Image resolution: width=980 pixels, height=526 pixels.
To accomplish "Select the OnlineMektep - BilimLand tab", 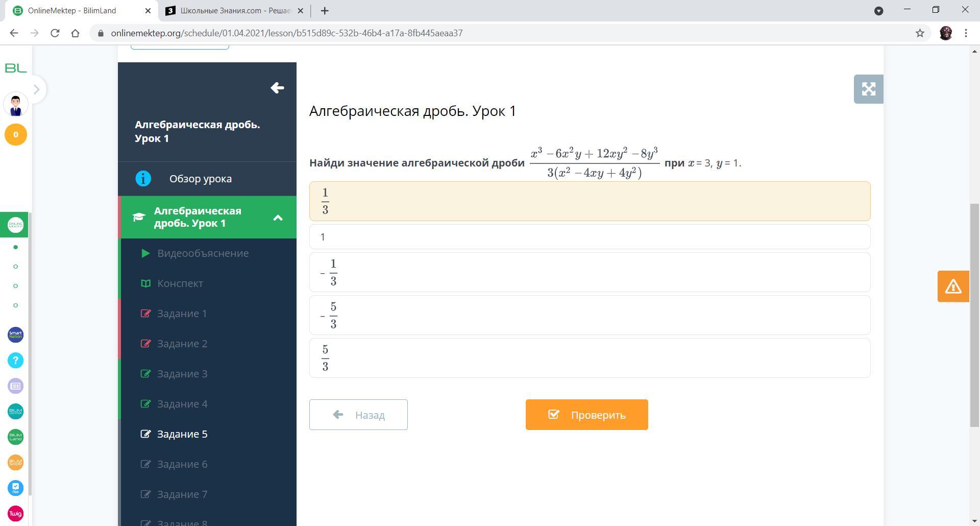I will (x=82, y=11).
